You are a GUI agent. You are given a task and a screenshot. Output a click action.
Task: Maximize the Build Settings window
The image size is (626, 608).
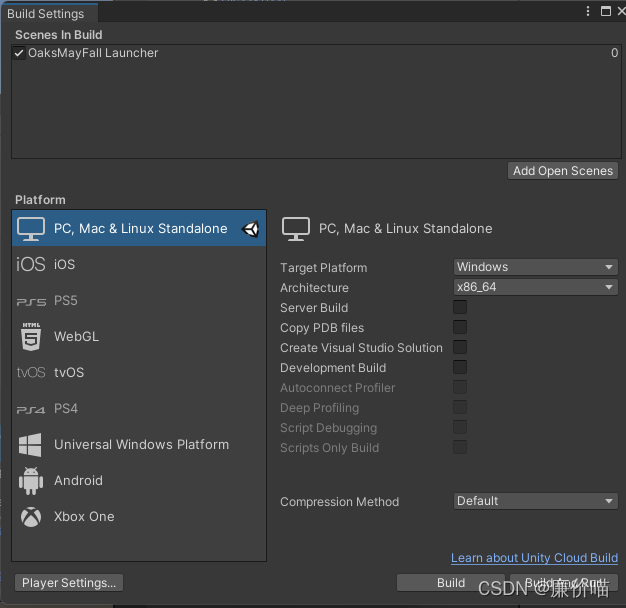pos(606,11)
